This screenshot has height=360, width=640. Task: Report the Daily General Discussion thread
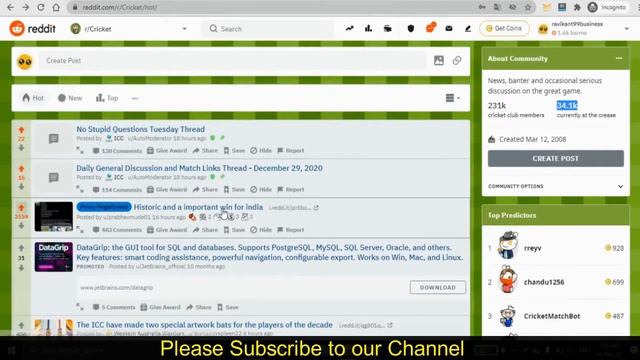tap(291, 189)
